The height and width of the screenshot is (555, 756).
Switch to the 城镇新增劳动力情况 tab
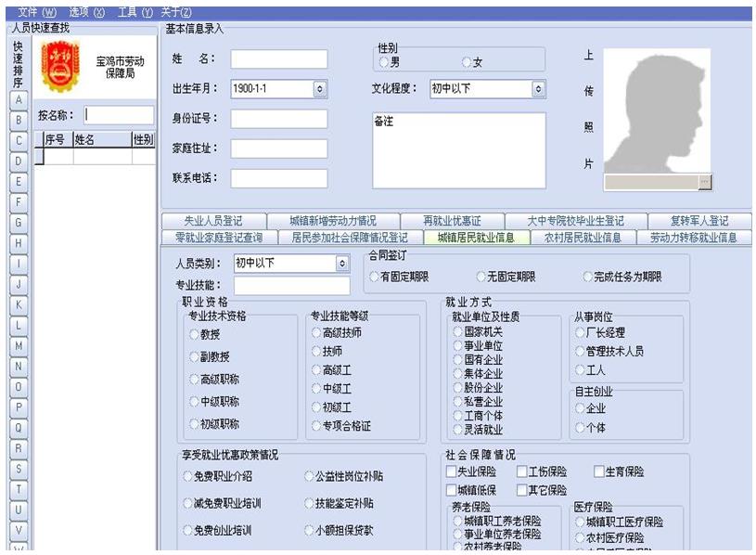[x=333, y=221]
